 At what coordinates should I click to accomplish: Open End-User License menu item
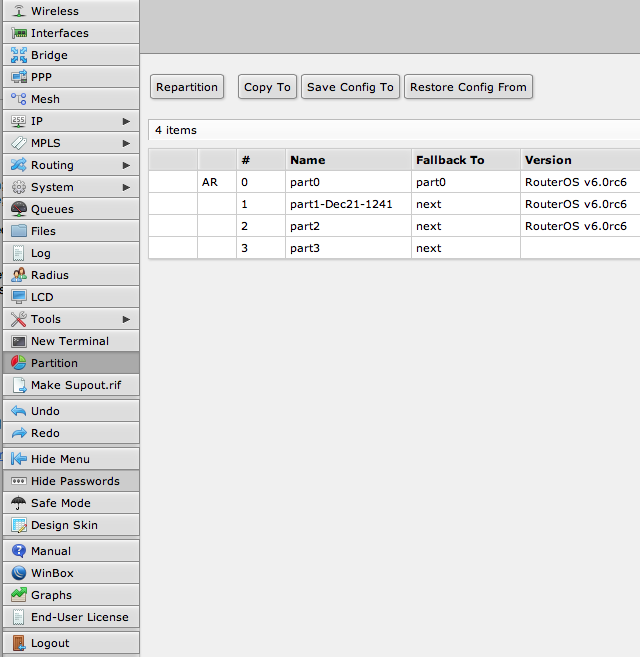click(x=71, y=617)
